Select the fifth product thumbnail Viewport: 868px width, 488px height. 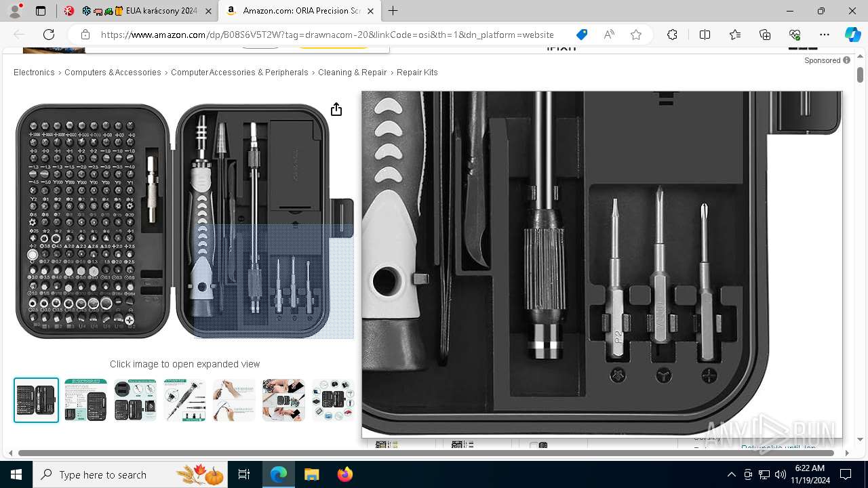235,400
